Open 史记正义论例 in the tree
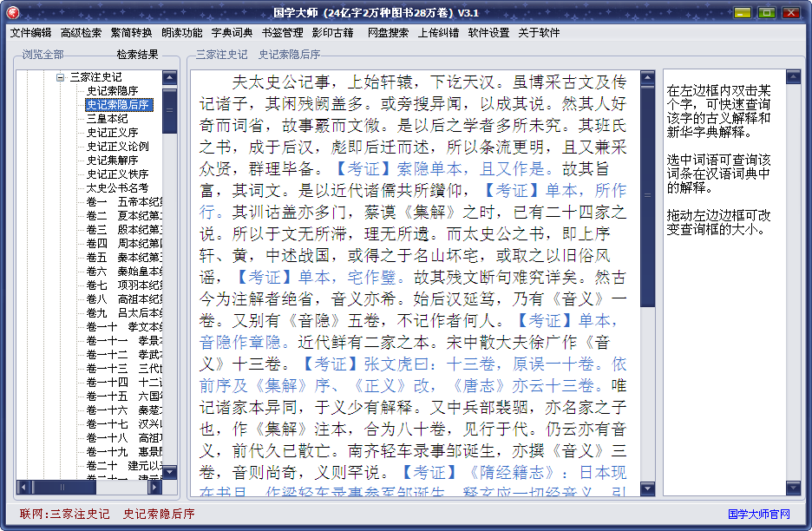This screenshot has width=812, height=531. click(x=117, y=147)
